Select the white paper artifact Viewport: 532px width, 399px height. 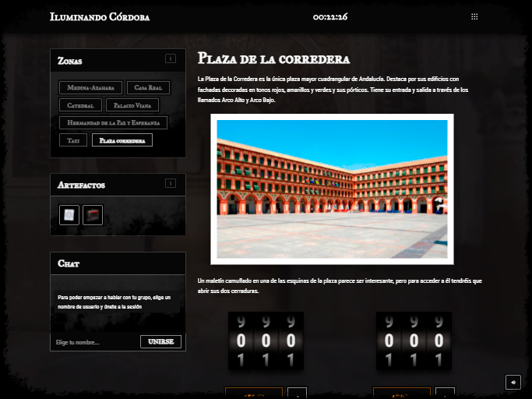coord(69,214)
